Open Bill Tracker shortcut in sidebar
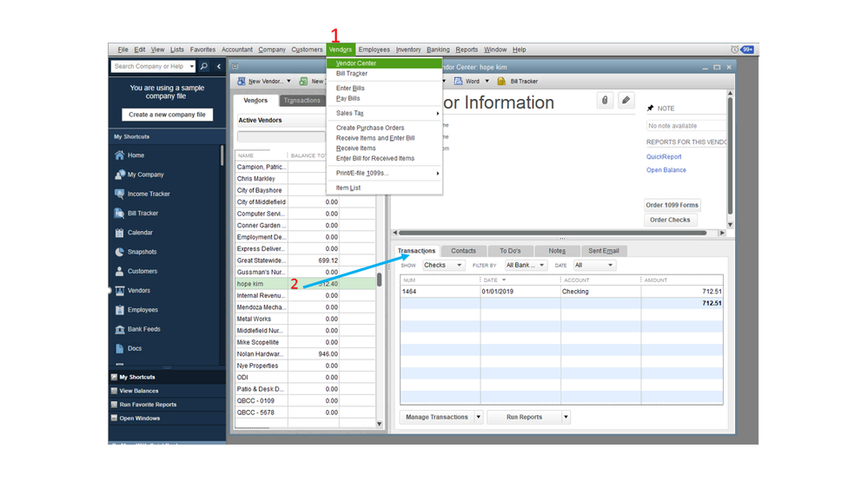 tap(142, 214)
